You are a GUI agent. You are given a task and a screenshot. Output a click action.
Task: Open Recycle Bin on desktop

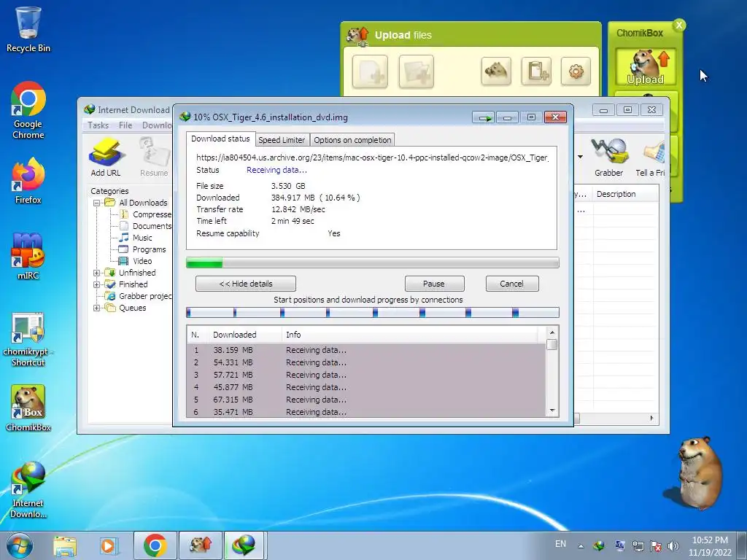tap(28, 29)
